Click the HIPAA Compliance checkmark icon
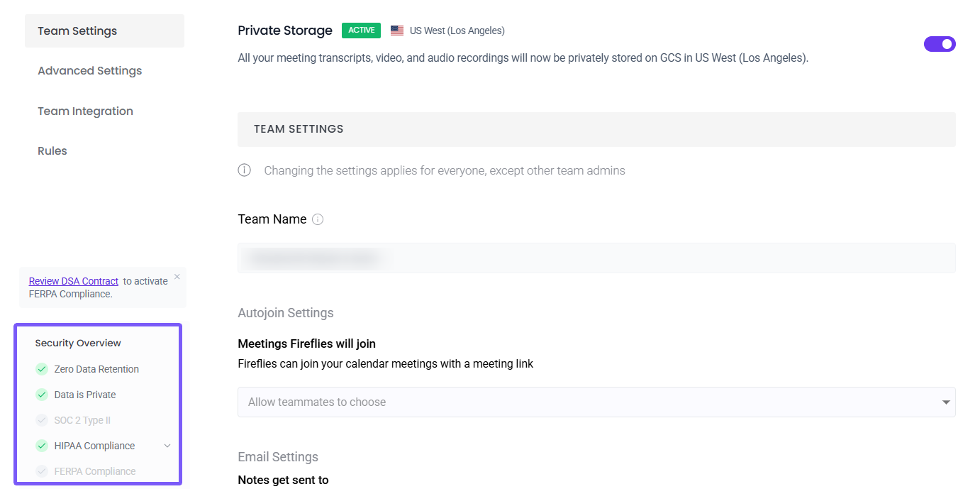The image size is (980, 489). coord(42,446)
